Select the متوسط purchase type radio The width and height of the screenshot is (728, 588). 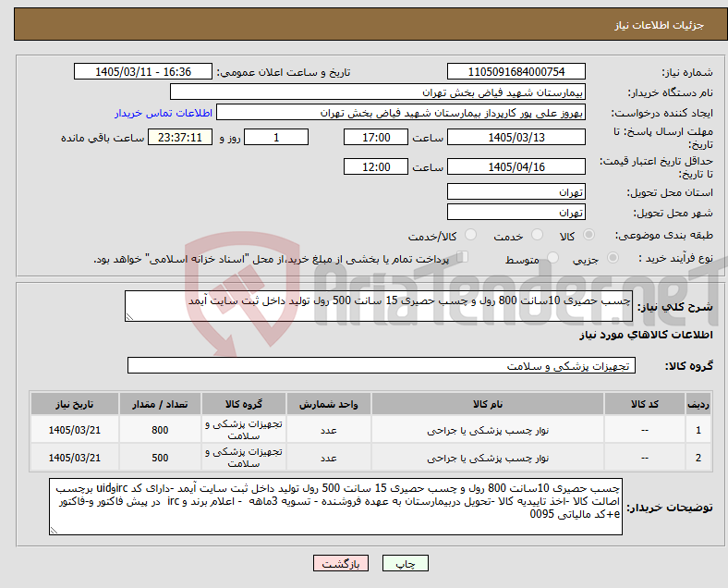pos(552,258)
